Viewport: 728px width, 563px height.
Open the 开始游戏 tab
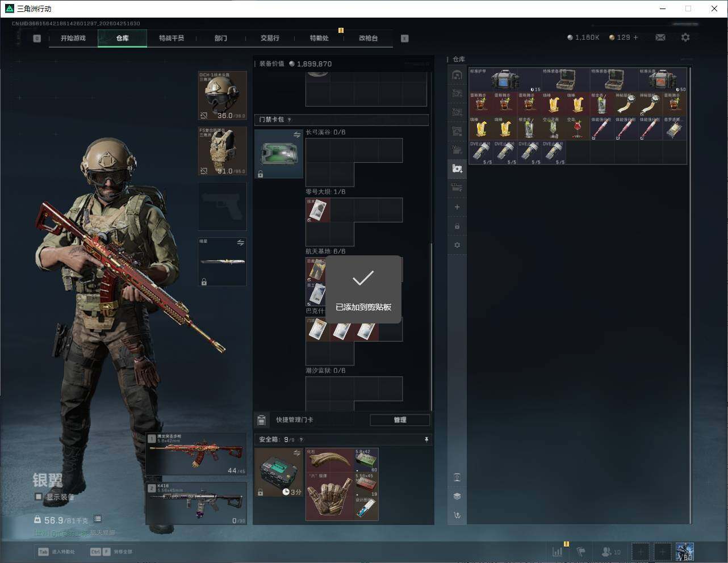[73, 38]
